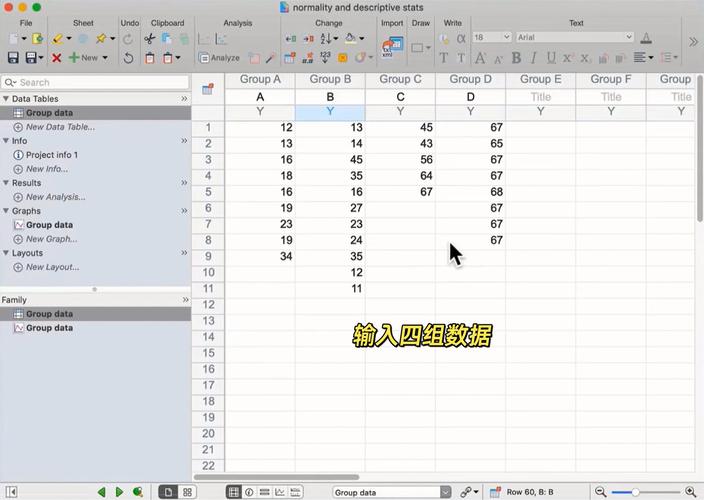
Task: Click the red X delete sheet icon
Action: 56,58
